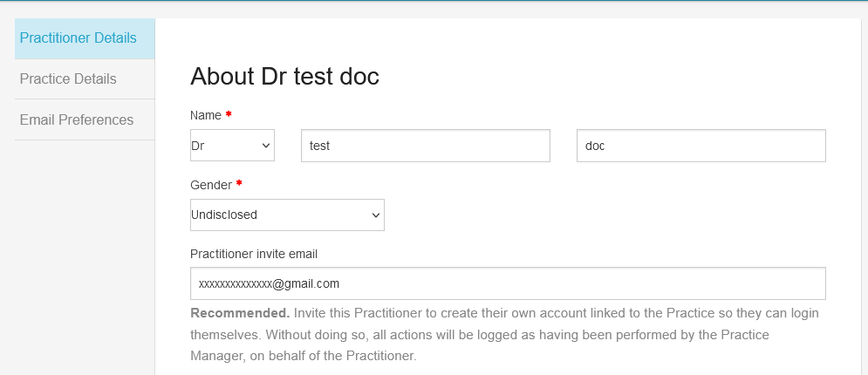This screenshot has height=375, width=868.
Task: Click the bold Recommended help text
Action: [x=240, y=314]
